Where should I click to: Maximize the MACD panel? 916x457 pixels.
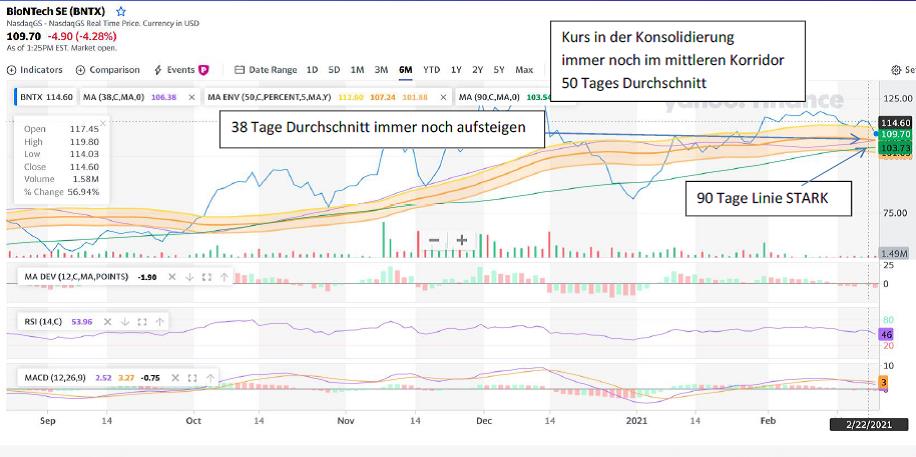tap(192, 378)
